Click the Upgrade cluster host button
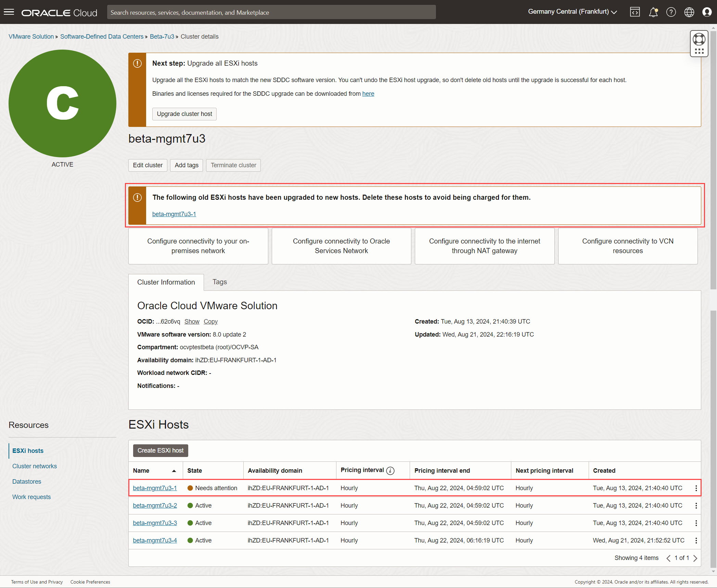Viewport: 717px width, 588px height. (184, 114)
